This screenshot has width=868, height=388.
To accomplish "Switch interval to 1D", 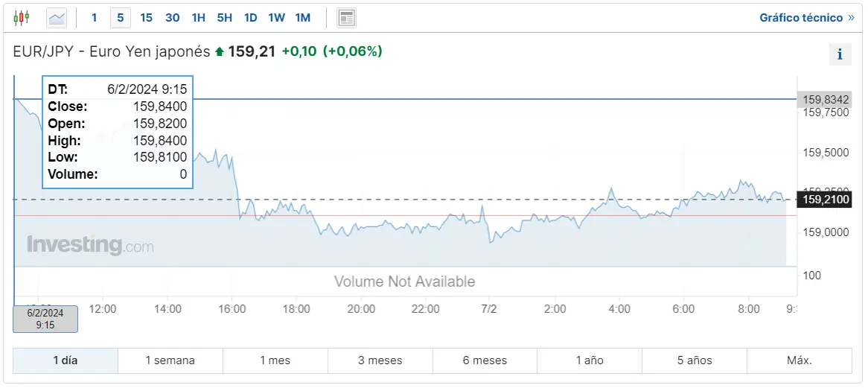I will click(251, 18).
